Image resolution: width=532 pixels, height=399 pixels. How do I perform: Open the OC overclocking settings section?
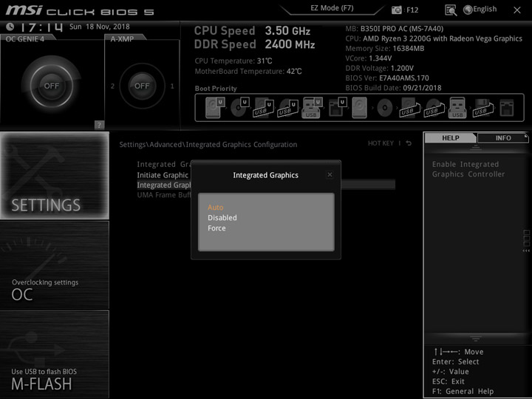click(54, 265)
